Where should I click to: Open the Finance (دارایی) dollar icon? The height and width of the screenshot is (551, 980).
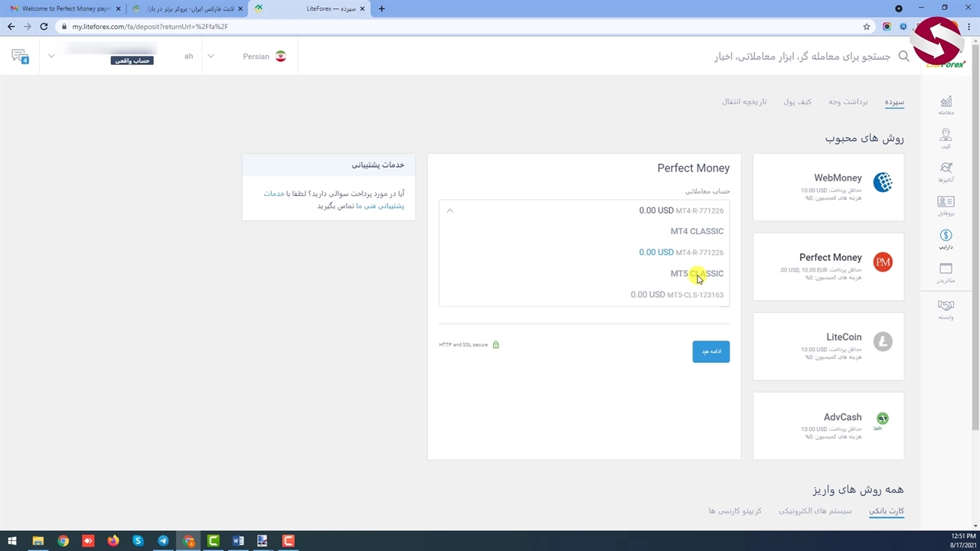pyautogui.click(x=946, y=238)
